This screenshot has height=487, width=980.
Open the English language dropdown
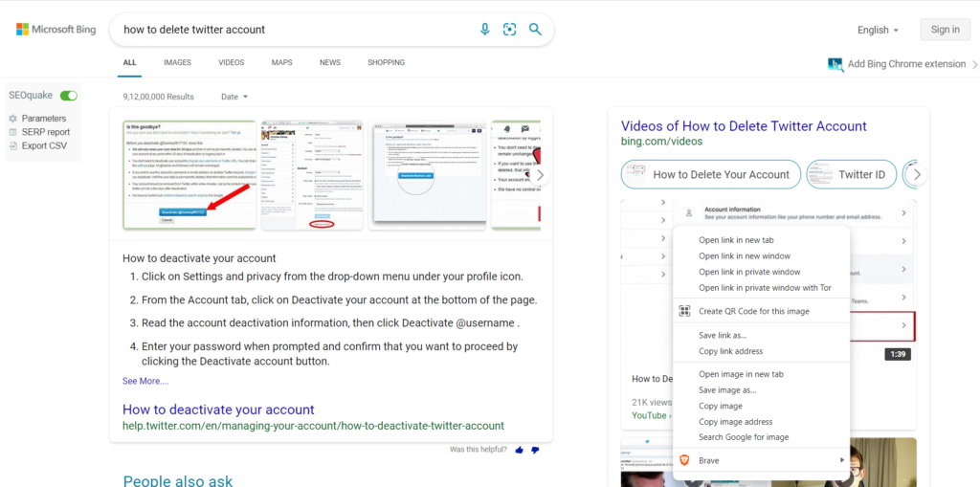(x=879, y=30)
